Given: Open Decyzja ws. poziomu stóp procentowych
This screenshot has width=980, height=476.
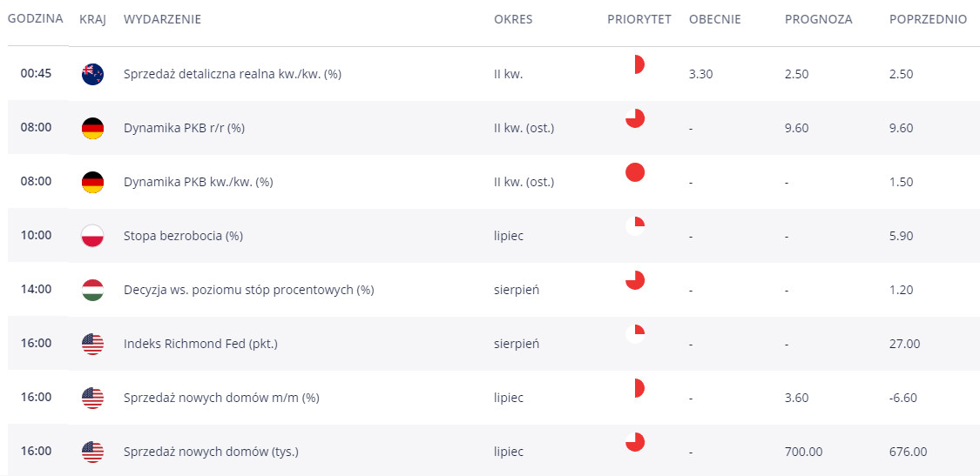Looking at the screenshot, I should pos(249,290).
